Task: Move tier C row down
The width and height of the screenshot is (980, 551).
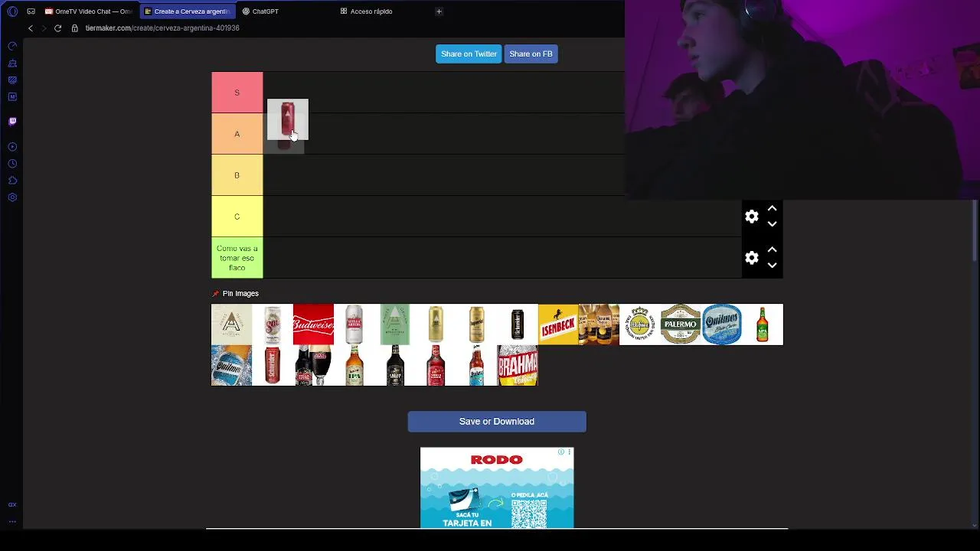Action: (x=772, y=224)
